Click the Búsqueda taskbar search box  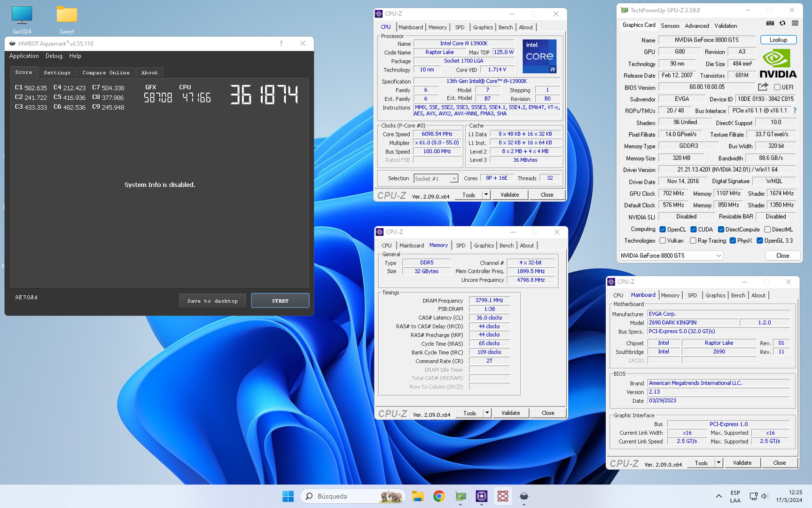tap(353, 496)
